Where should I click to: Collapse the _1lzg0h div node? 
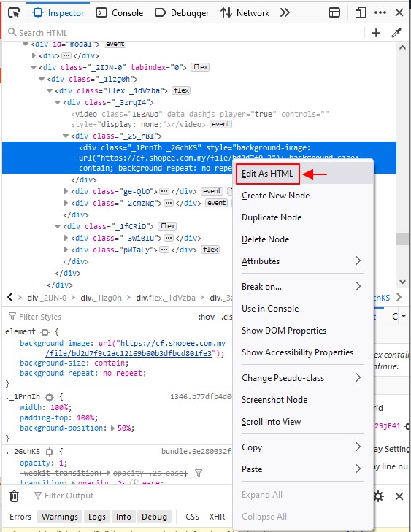42,79
